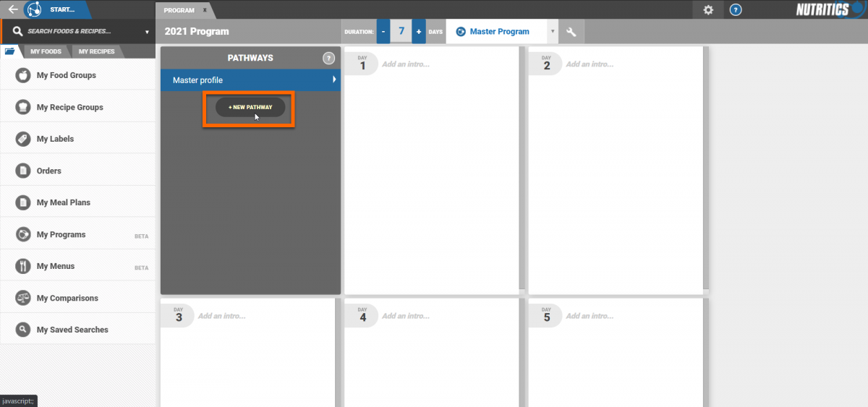Open settings gear icon in top bar
Image resolution: width=868 pixels, height=407 pixels.
coord(708,9)
